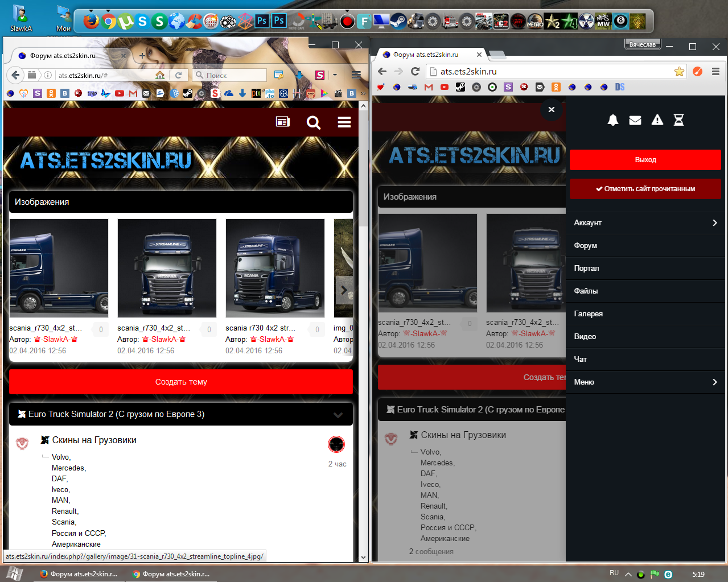The image size is (728, 582).
Task: Bookmark page with Chrome star icon
Action: click(x=679, y=72)
